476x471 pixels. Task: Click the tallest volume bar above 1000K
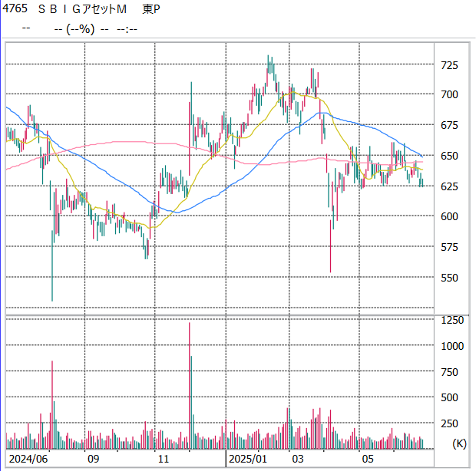pyautogui.click(x=190, y=386)
